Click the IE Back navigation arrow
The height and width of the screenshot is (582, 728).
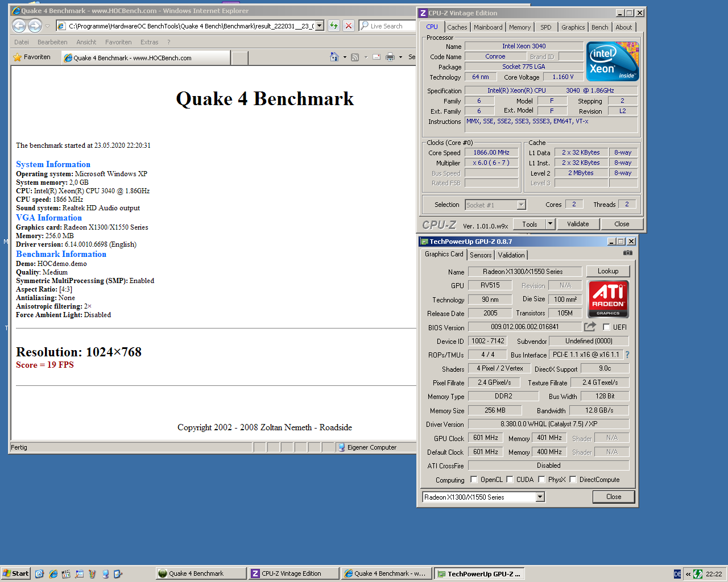[x=19, y=26]
